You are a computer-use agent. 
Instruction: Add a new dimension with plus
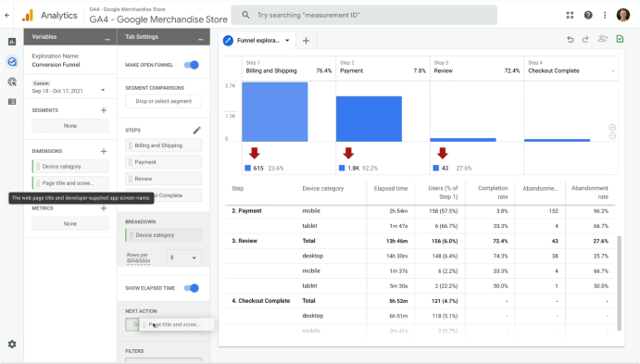104,151
